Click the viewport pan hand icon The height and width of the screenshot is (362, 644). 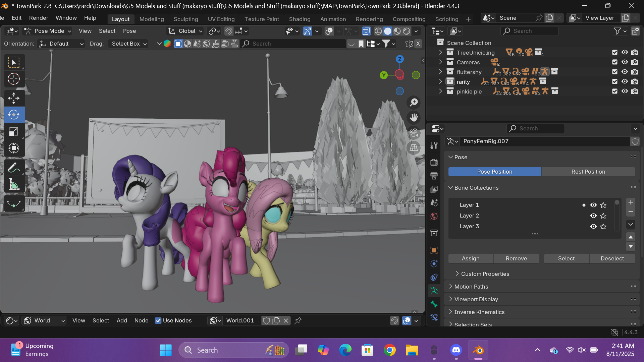pyautogui.click(x=414, y=117)
